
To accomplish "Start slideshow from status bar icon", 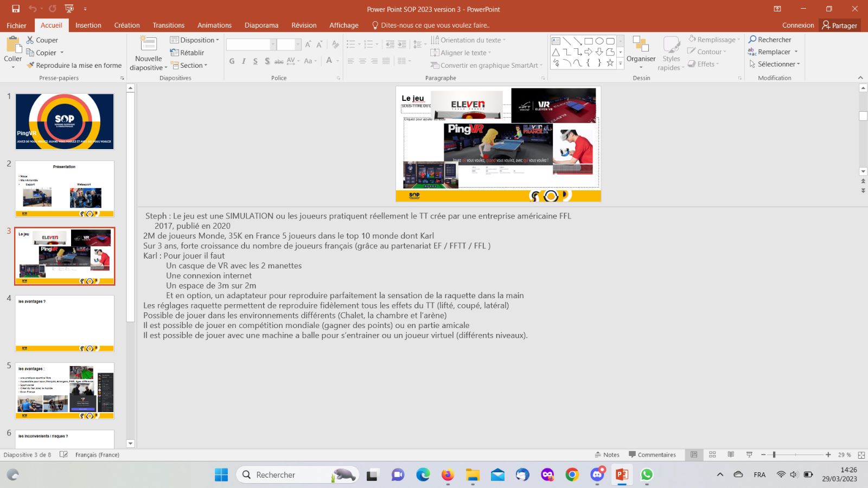I will click(749, 455).
